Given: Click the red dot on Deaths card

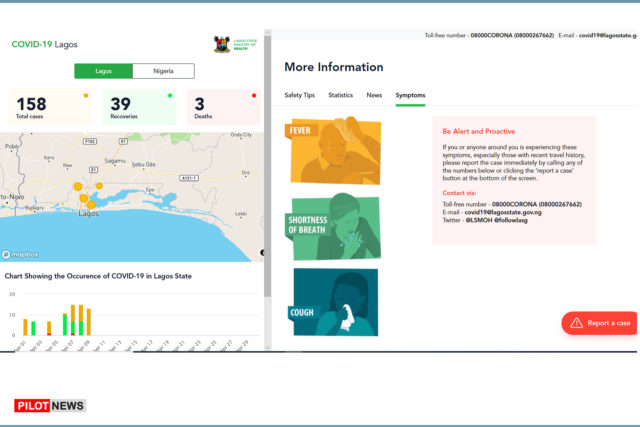Looking at the screenshot, I should 254,96.
